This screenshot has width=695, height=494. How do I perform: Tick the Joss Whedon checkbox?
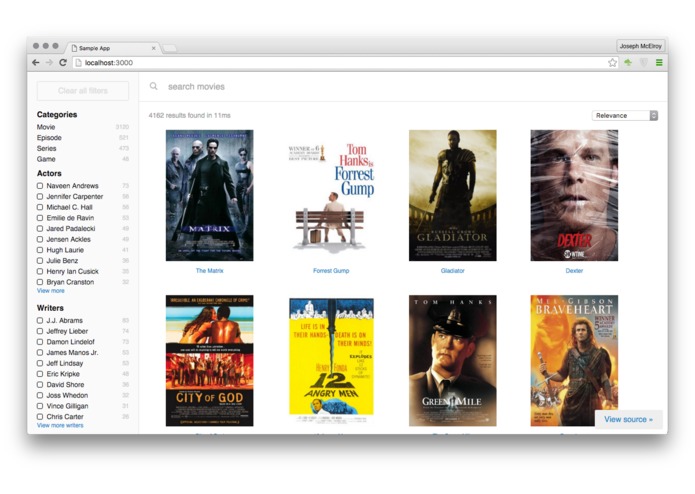coord(40,395)
